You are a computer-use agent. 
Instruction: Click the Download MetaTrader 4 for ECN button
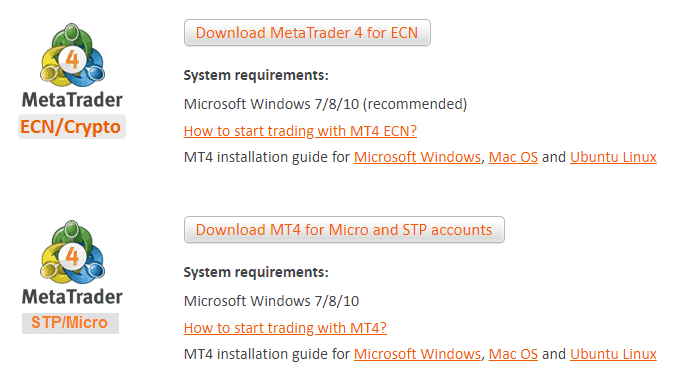tap(307, 32)
